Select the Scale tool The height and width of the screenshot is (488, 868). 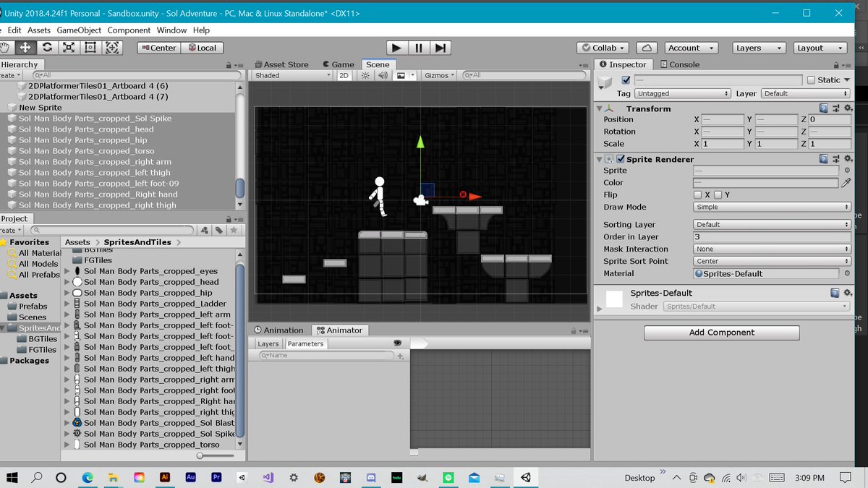click(x=69, y=48)
